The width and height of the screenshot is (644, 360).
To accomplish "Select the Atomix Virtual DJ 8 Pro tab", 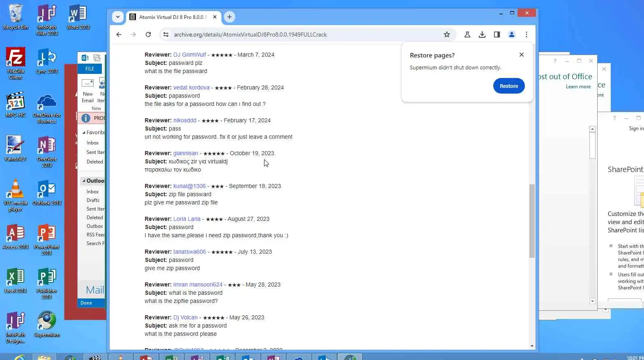I will 172,17.
